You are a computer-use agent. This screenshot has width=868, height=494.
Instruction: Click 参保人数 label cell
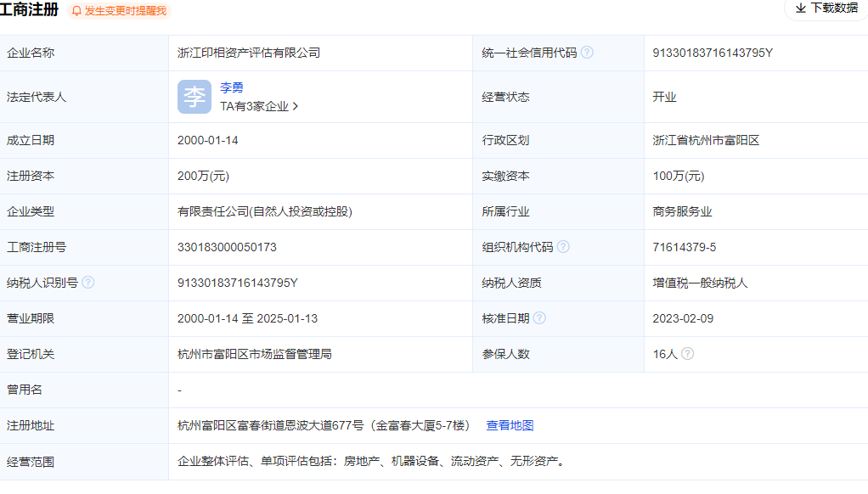pyautogui.click(x=558, y=354)
